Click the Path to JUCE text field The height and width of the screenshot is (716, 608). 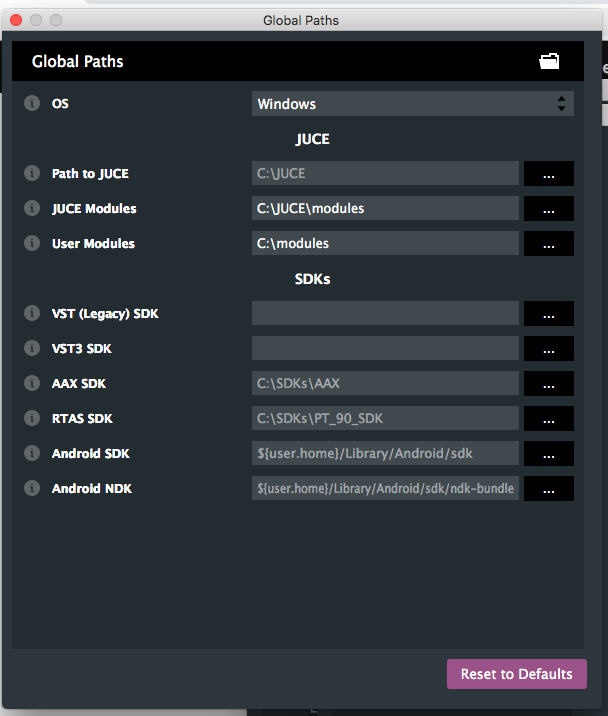(x=385, y=174)
